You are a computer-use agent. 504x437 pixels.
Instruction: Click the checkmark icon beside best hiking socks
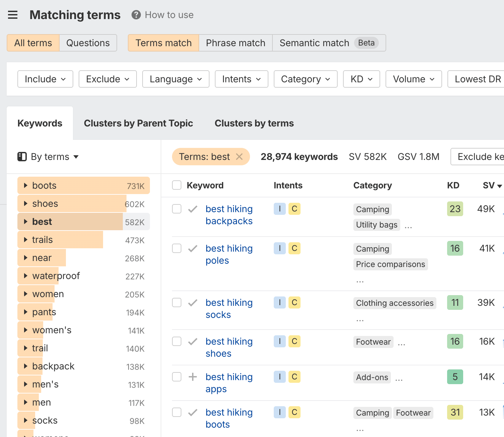tap(192, 303)
